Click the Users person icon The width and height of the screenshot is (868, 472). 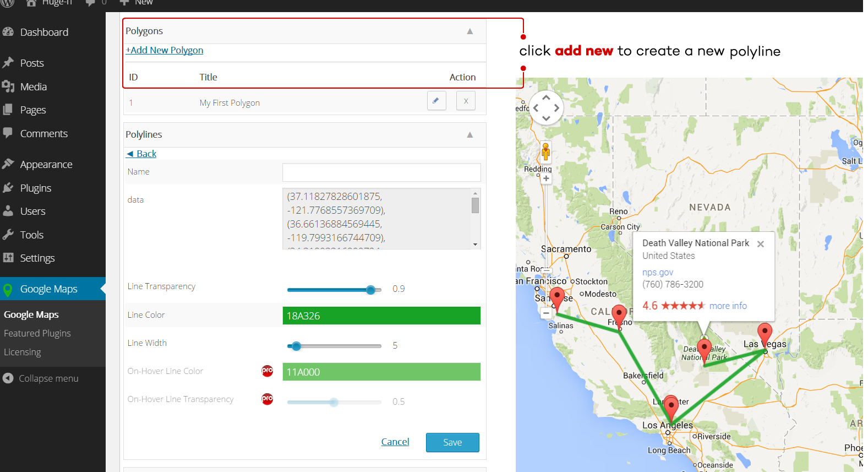8,211
